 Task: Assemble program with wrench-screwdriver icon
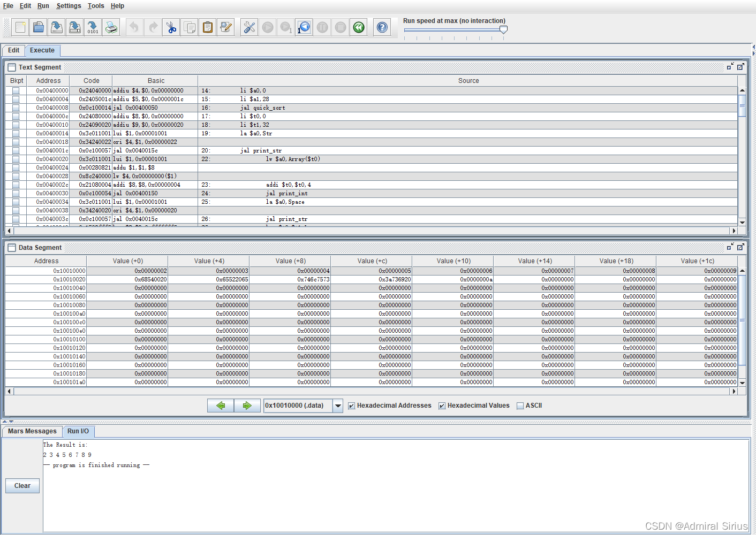tap(250, 27)
